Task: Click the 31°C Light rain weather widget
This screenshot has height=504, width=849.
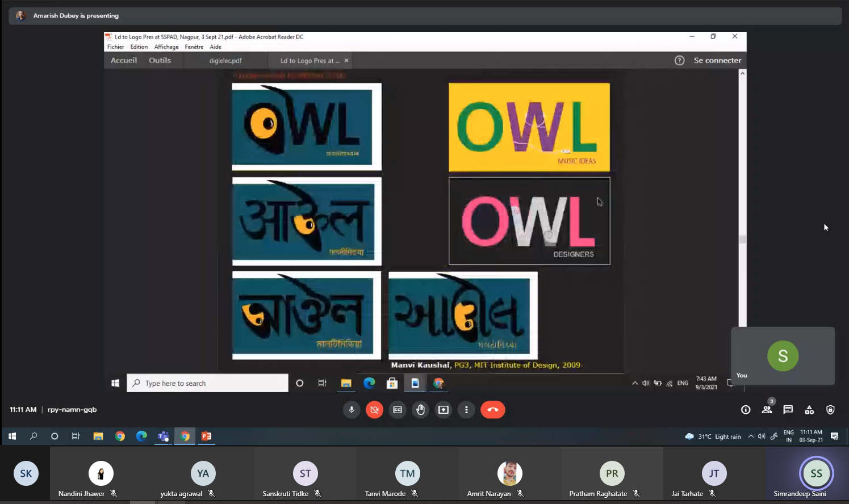Action: tap(713, 436)
